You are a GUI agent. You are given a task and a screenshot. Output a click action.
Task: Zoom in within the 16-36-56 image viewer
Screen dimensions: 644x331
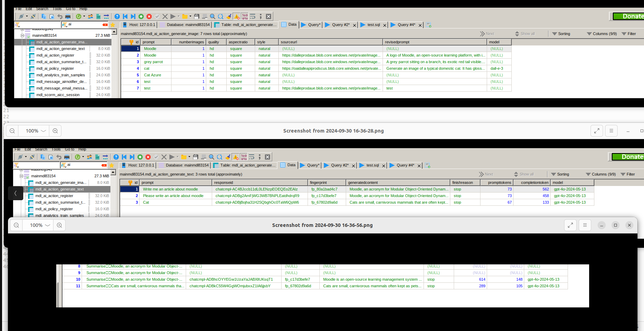[x=59, y=225]
